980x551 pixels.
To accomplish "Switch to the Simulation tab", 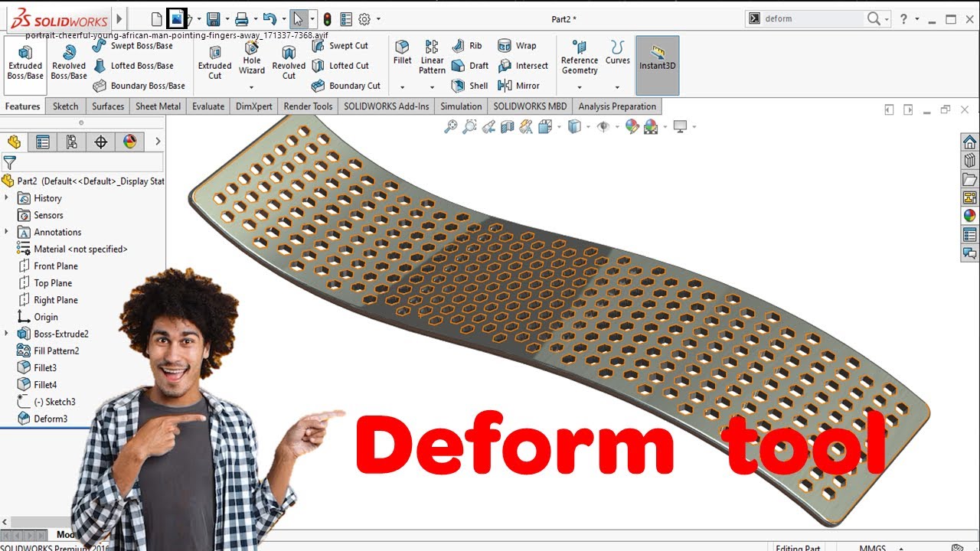I will coord(461,106).
